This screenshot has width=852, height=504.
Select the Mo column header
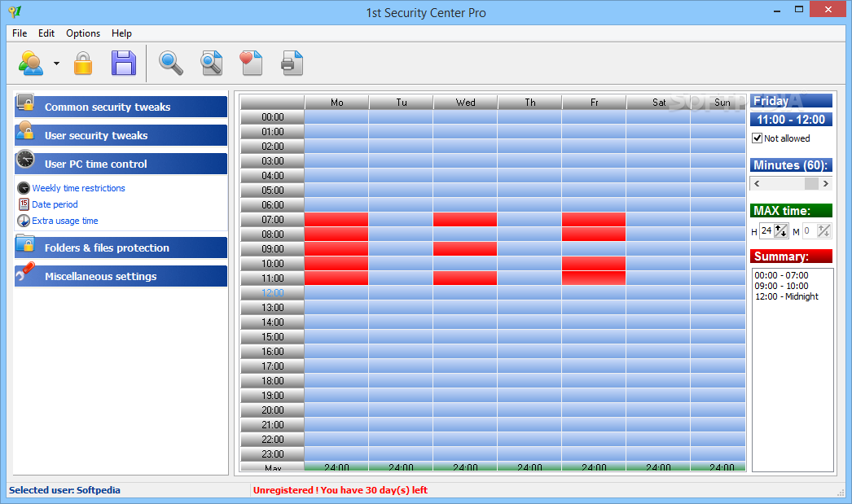pyautogui.click(x=337, y=102)
